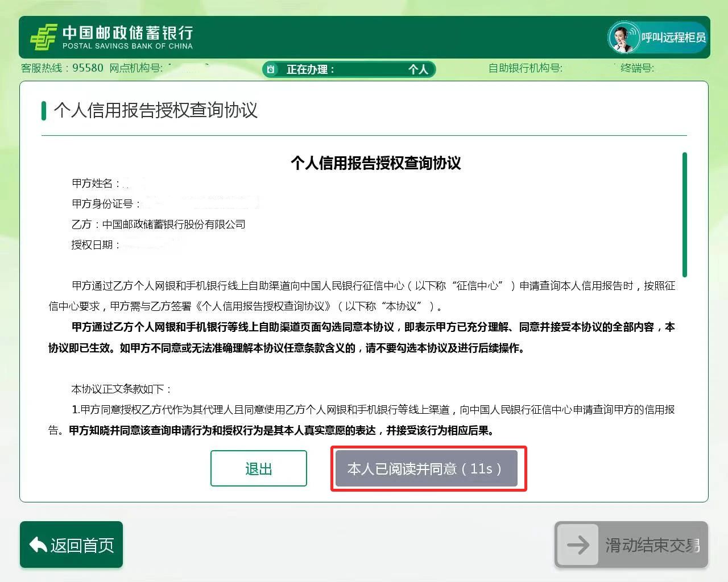
Task: Return home via the 返回首页 button
Action: click(71, 544)
